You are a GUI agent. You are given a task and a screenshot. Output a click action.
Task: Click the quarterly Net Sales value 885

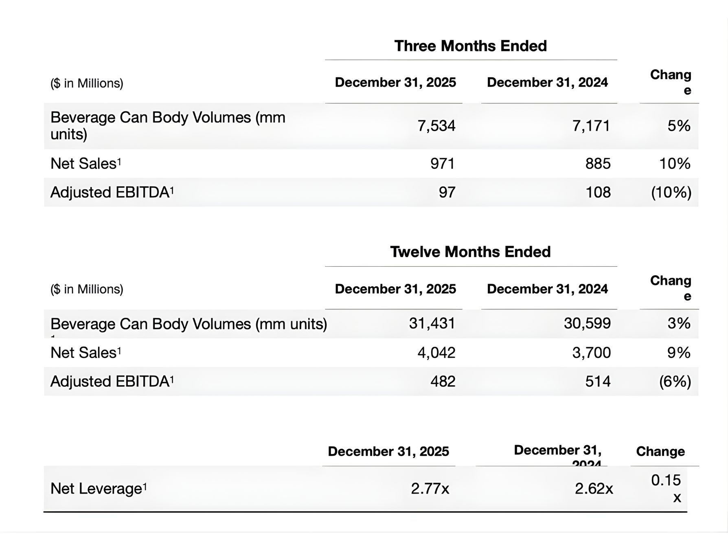tap(598, 164)
